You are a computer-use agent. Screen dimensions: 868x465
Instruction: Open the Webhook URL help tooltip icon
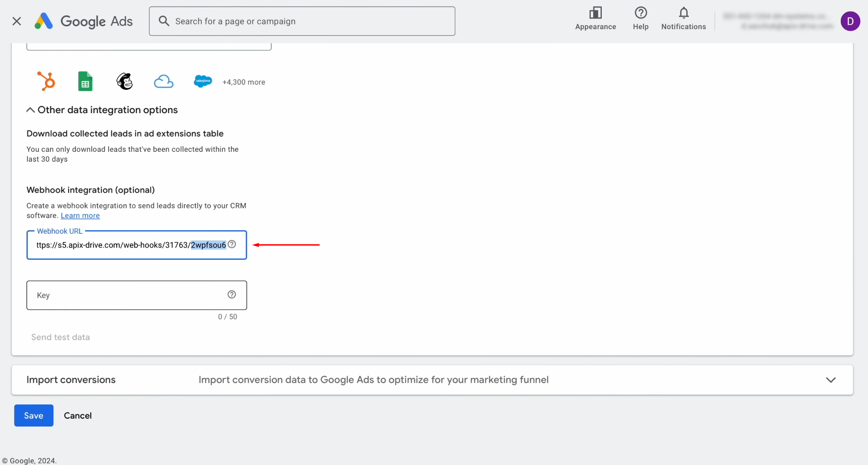tap(232, 244)
